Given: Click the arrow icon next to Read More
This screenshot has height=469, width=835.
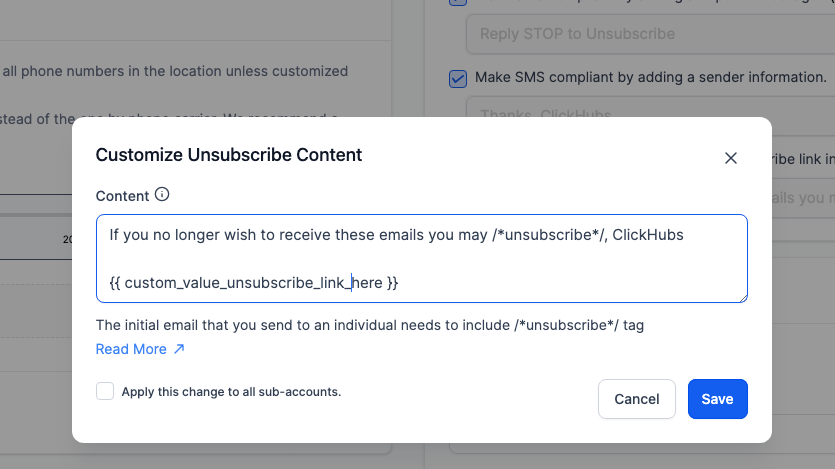Looking at the screenshot, I should [x=179, y=349].
